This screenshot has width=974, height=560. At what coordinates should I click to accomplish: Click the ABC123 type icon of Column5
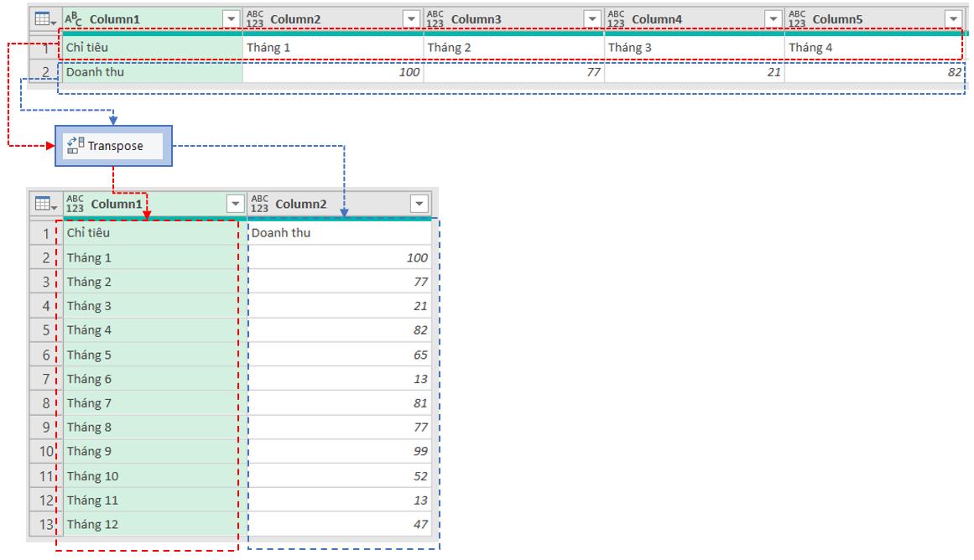tap(797, 18)
